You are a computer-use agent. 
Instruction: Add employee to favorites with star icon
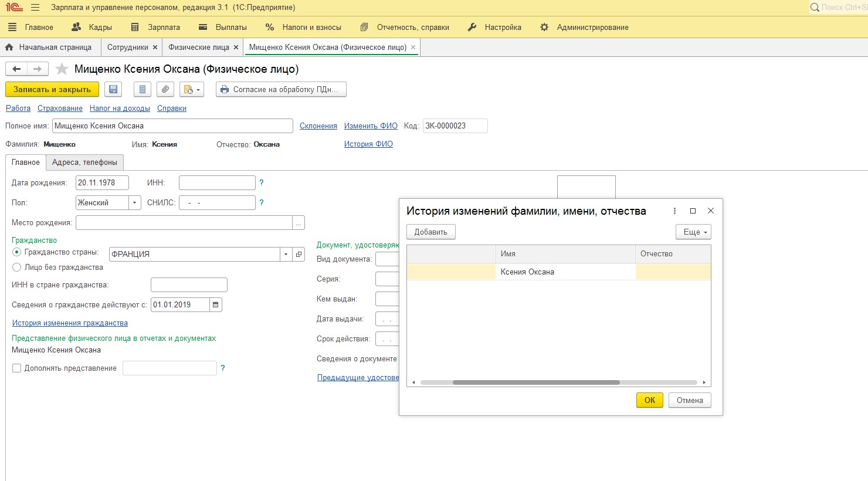(62, 69)
